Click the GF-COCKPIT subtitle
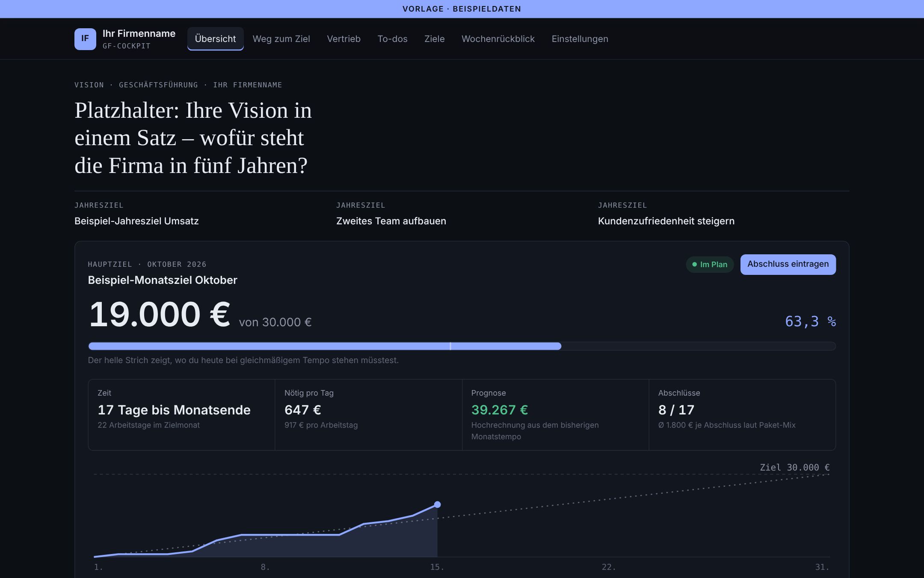 [127, 46]
